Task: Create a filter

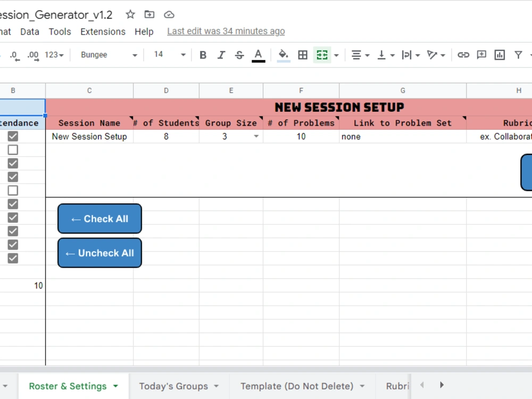Action: (518, 55)
